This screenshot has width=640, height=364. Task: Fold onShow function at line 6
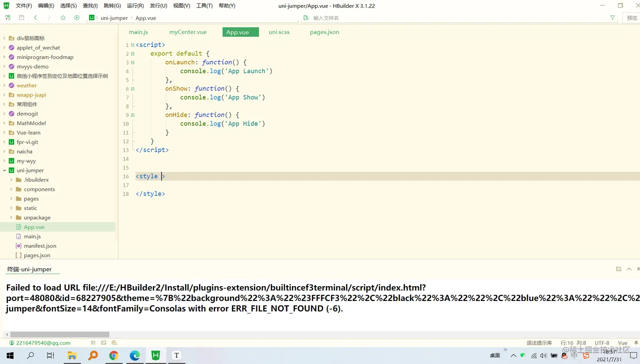[x=132, y=89]
